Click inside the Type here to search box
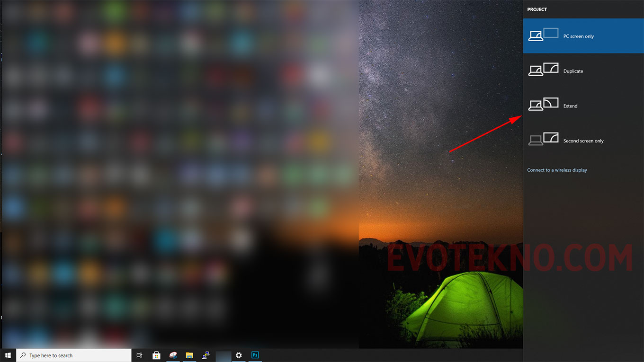The width and height of the screenshot is (644, 362). (71, 355)
